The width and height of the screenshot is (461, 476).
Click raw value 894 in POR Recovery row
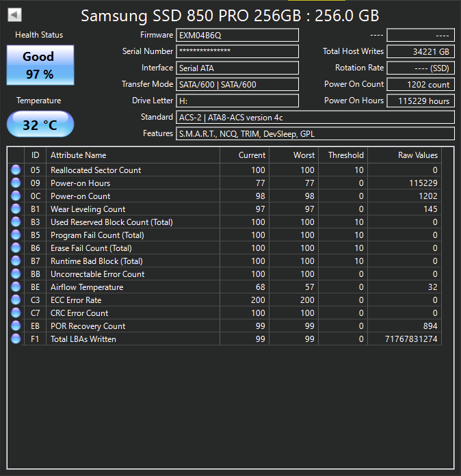coord(430,326)
